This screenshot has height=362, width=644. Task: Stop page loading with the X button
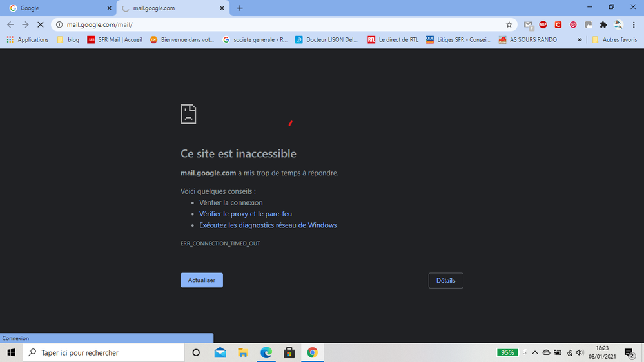click(x=40, y=24)
